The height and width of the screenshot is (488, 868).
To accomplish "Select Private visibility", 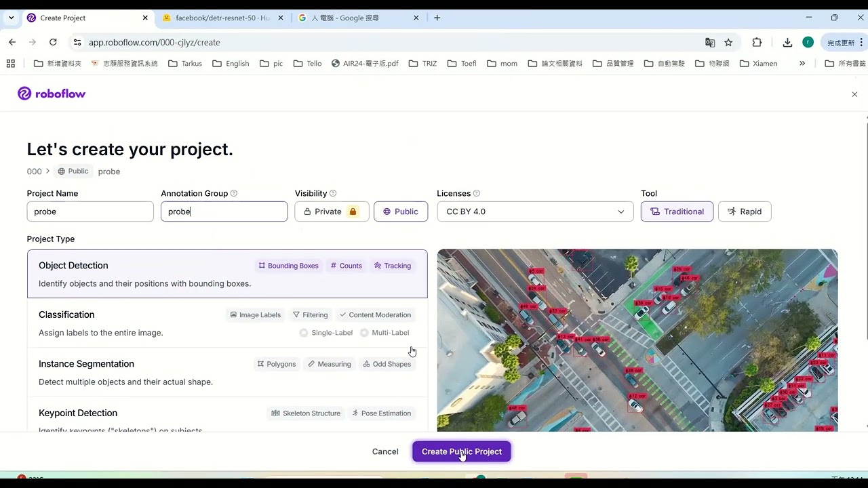I will (x=332, y=211).
